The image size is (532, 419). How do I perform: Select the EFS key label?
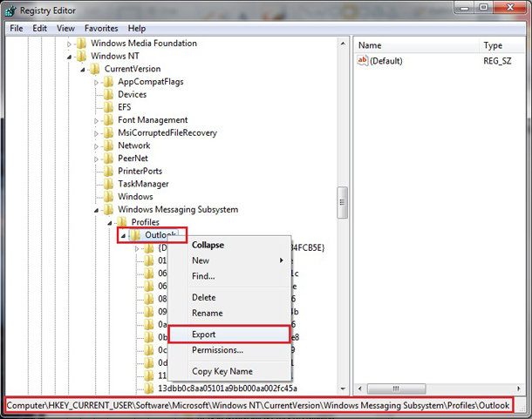click(x=124, y=107)
